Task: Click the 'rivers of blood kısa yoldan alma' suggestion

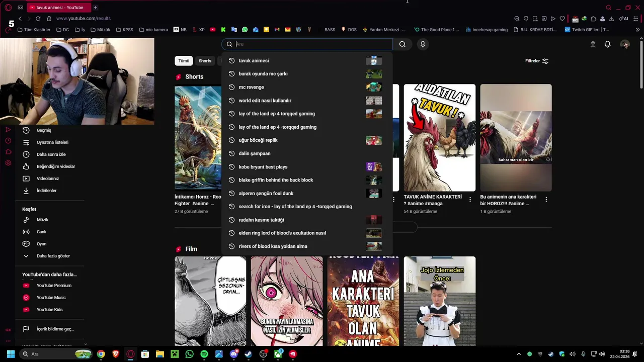Action: 307,246
